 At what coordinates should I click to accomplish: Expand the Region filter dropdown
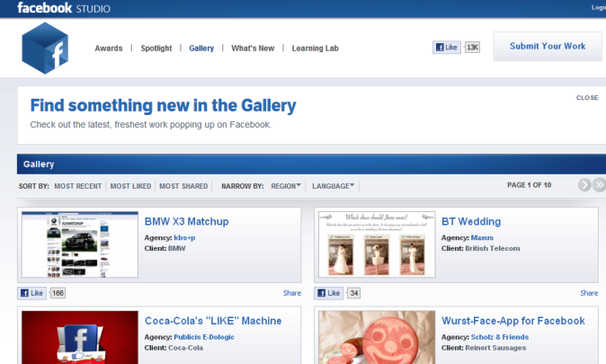pyautogui.click(x=286, y=186)
